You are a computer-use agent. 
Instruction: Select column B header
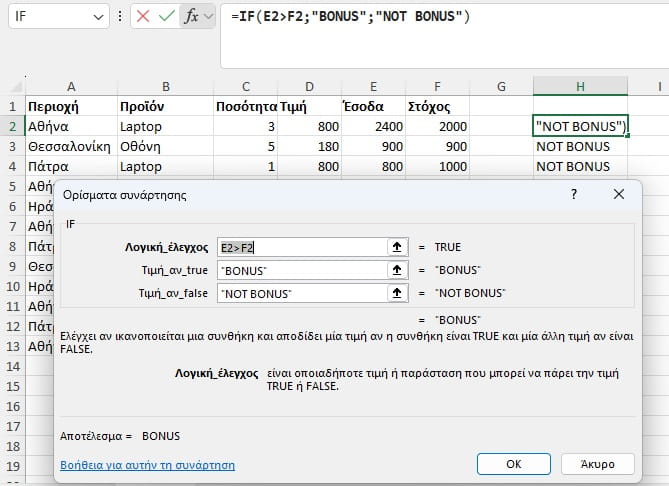(x=166, y=87)
